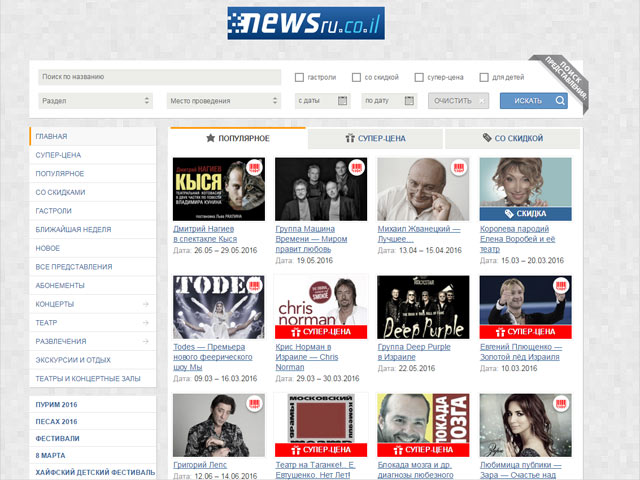Click ticket badge on Машина Времени poster

[x=357, y=167]
